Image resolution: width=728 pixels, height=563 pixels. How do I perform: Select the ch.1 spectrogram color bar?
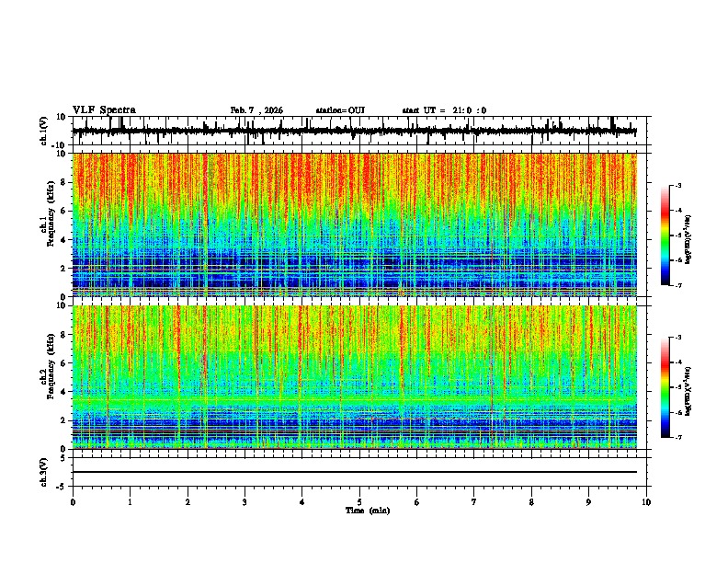(x=665, y=236)
